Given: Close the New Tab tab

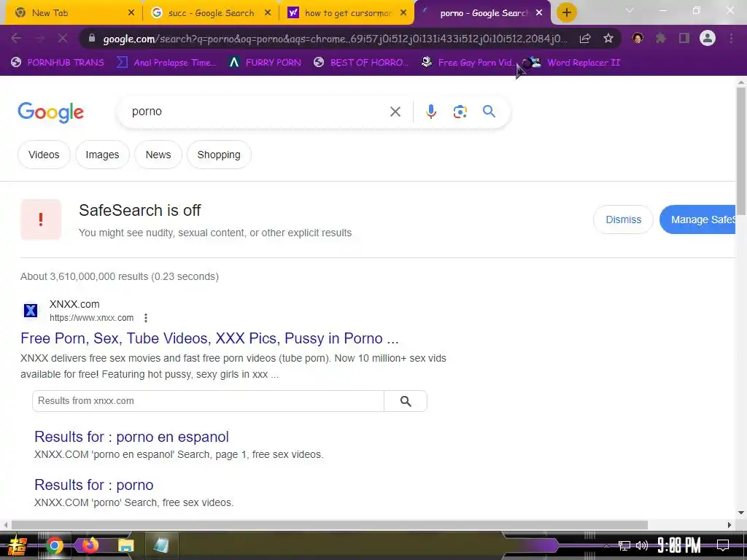Looking at the screenshot, I should click(x=131, y=13).
